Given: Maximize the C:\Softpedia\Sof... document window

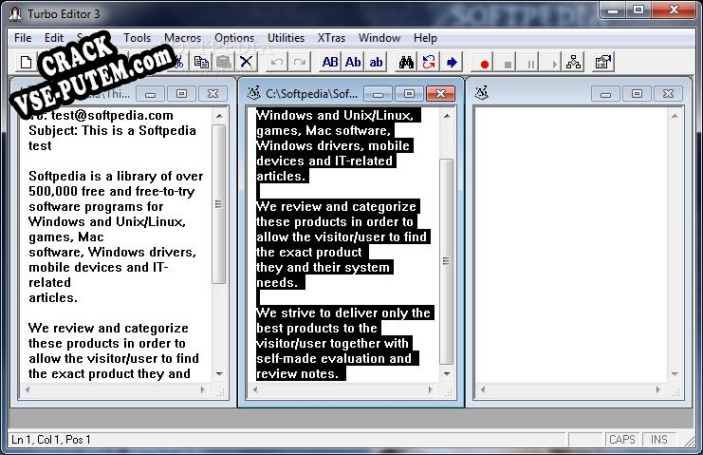Looking at the screenshot, I should 409,93.
